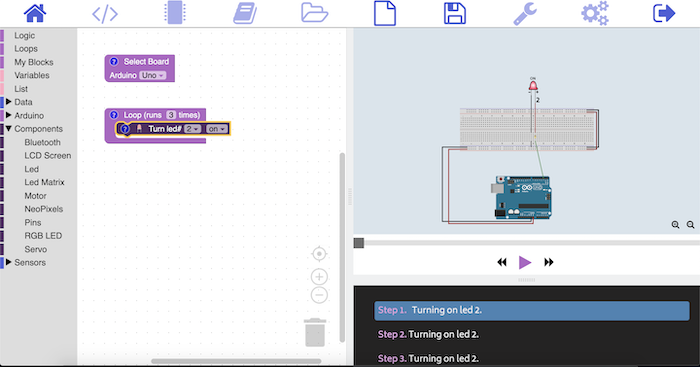Open a project via folder icon
The width and height of the screenshot is (700, 367).
coord(315,13)
